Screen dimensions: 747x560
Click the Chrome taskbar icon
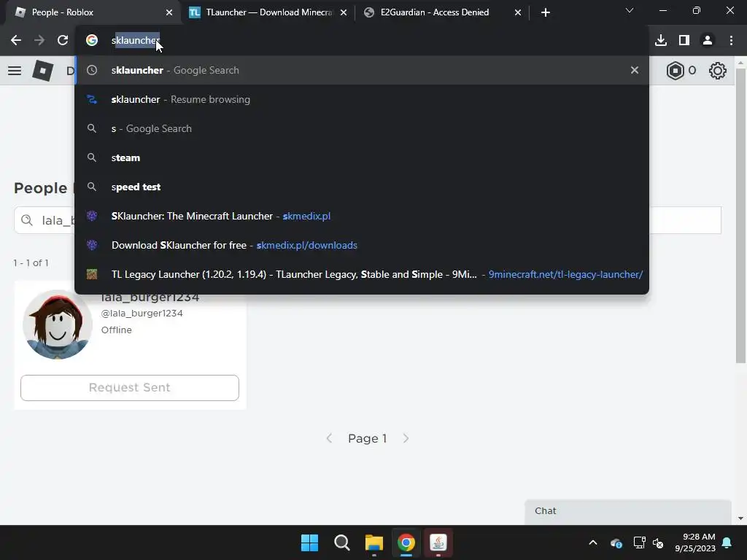pyautogui.click(x=406, y=542)
